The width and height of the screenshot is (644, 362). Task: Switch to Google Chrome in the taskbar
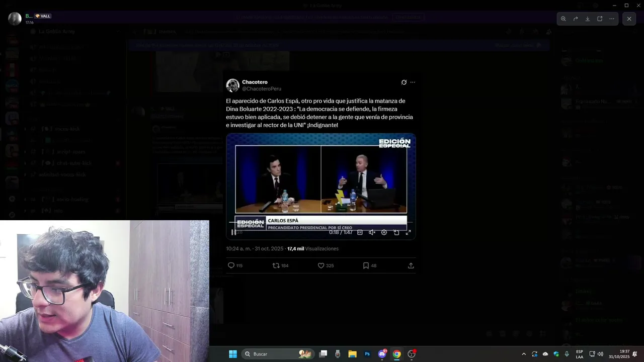coord(396,354)
